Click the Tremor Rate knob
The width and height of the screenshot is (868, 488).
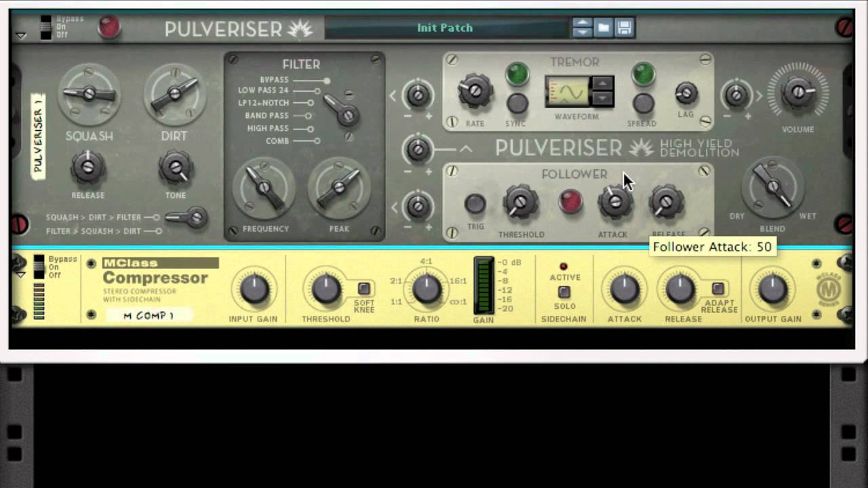coord(475,91)
